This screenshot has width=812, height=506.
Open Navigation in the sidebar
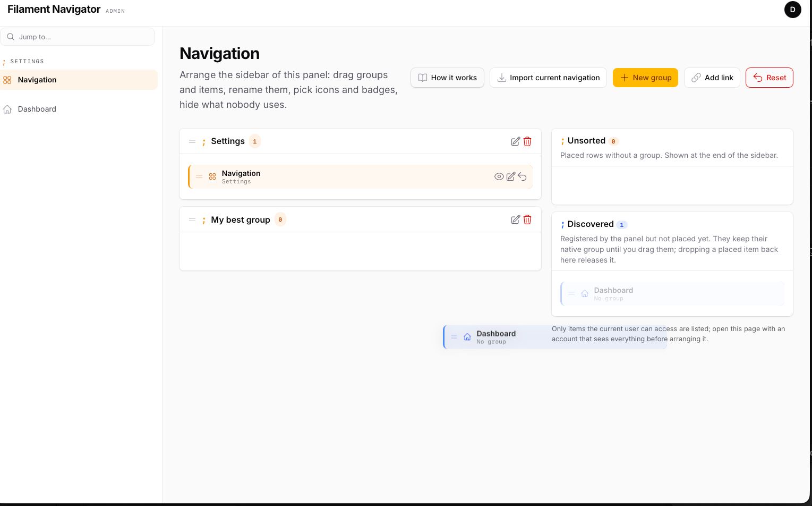[x=79, y=80]
